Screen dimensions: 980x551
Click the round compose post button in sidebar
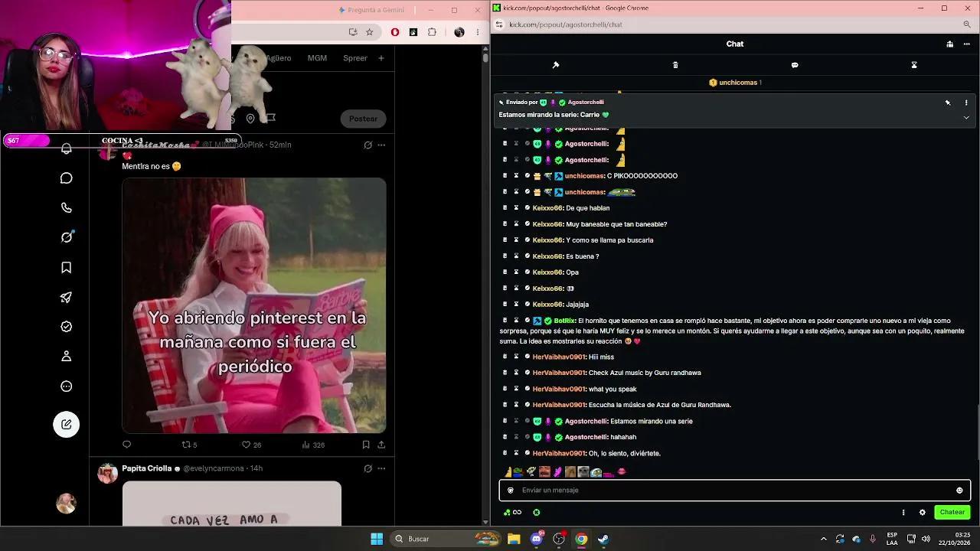tap(67, 424)
